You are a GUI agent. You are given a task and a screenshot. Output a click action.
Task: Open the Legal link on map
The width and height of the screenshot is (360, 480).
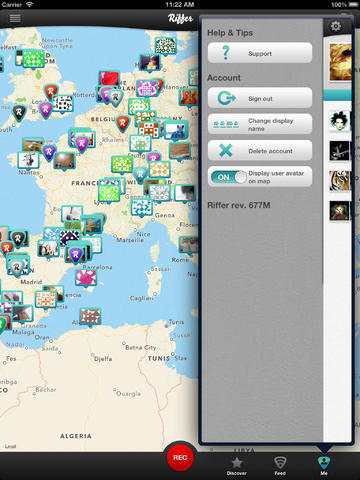point(10,446)
